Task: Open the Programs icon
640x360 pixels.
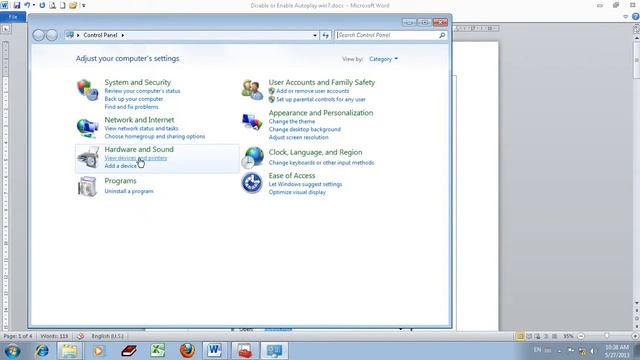Action: pyautogui.click(x=87, y=186)
